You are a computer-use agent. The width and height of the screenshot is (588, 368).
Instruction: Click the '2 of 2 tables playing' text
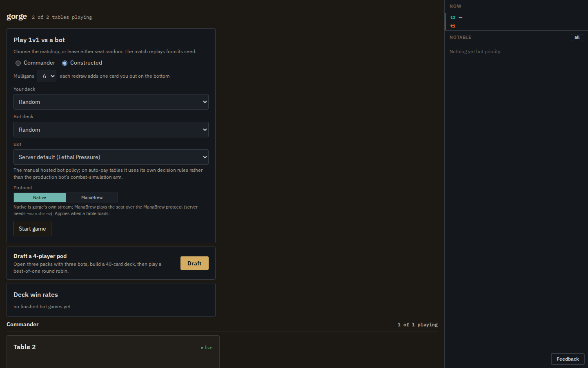[62, 17]
